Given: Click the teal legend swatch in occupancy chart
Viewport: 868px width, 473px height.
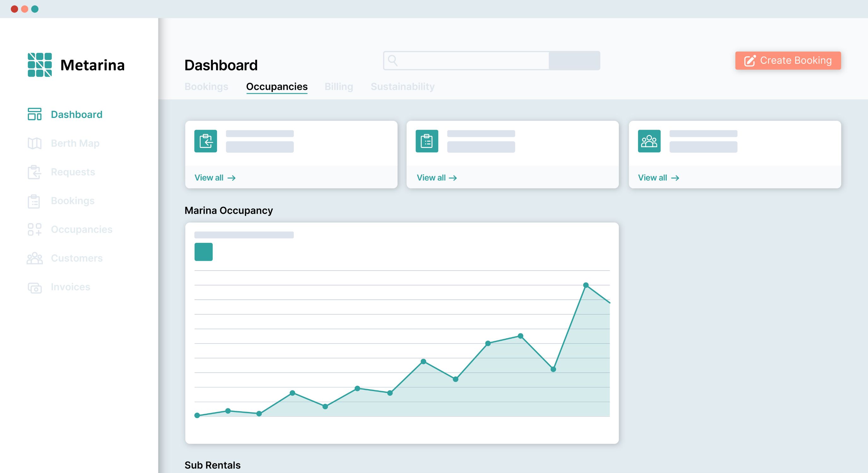Looking at the screenshot, I should [x=204, y=252].
